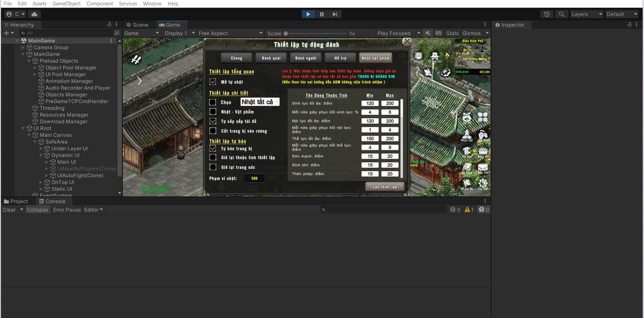
Task: Open the 'Nhặt tất cả' dropdown
Action: click(260, 102)
